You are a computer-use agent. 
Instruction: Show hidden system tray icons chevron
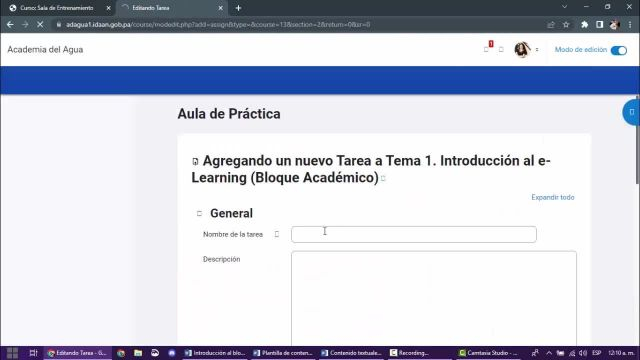coord(549,353)
